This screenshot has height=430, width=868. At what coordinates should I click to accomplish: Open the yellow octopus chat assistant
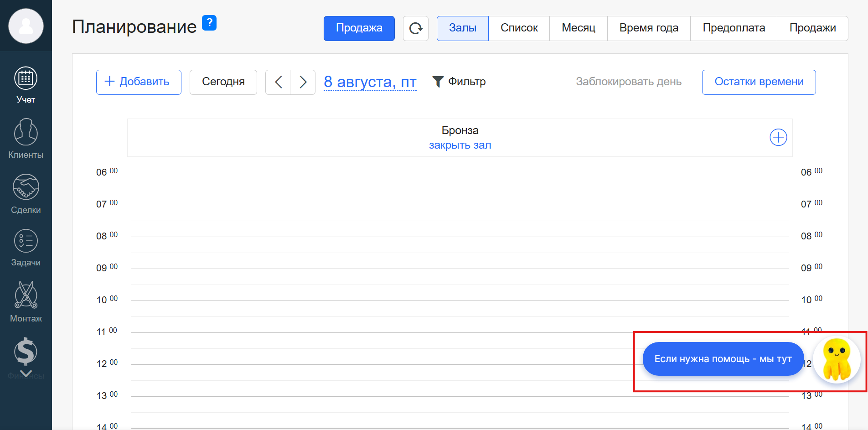click(837, 359)
